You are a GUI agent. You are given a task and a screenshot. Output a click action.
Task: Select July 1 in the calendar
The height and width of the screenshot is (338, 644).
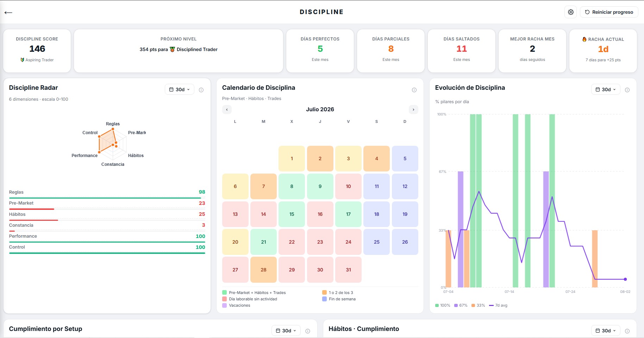[x=292, y=158]
